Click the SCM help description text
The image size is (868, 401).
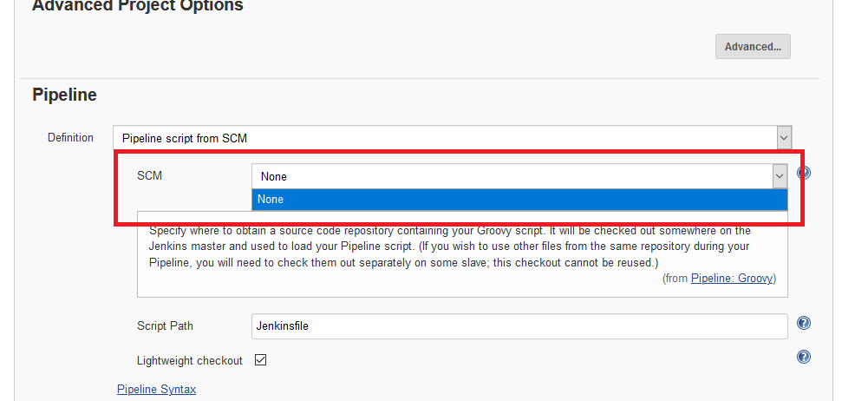tap(451, 247)
